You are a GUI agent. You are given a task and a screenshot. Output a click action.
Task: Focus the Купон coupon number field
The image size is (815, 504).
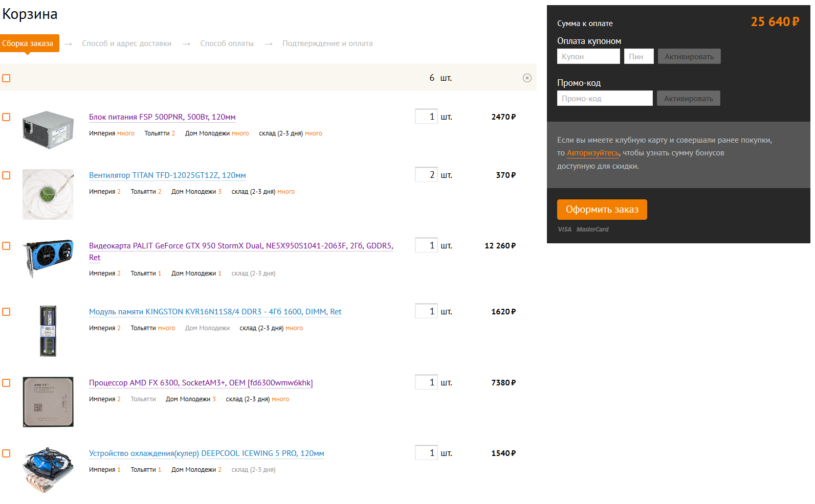(x=588, y=56)
